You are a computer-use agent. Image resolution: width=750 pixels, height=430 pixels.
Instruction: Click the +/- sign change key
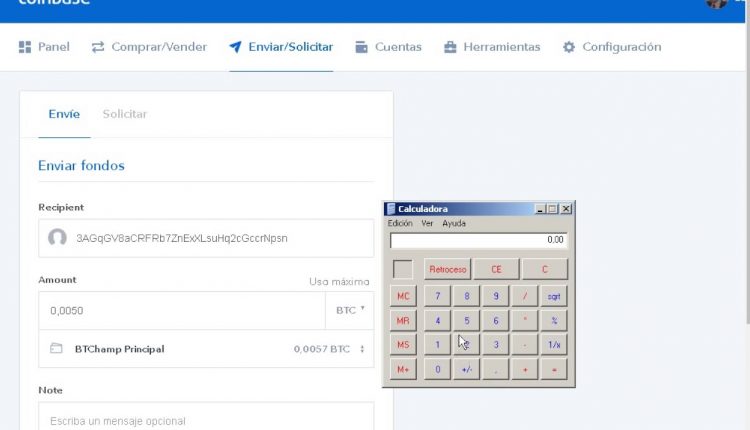click(466, 369)
